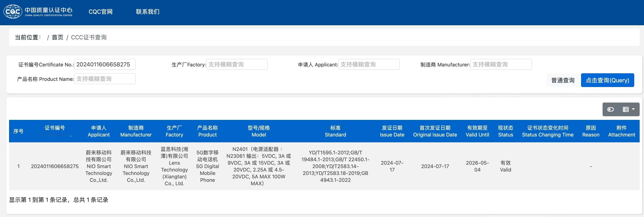Focus the Manufacturer input field
Image resolution: width=644 pixels, height=217 pixels.
(501, 64)
